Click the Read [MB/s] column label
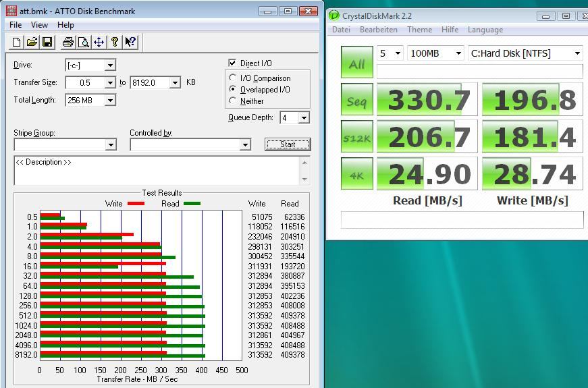This screenshot has height=388, width=588. click(x=427, y=200)
